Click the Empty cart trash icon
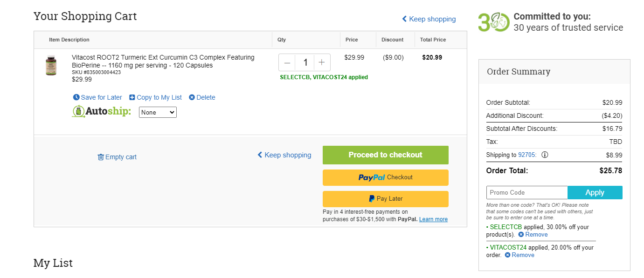 (x=101, y=157)
